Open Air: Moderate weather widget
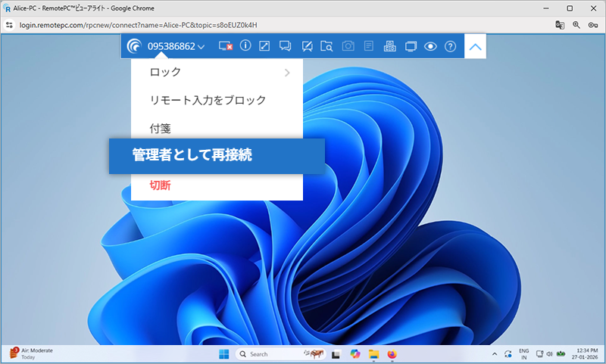Image resolution: width=606 pixels, height=364 pixels. pos(31,353)
